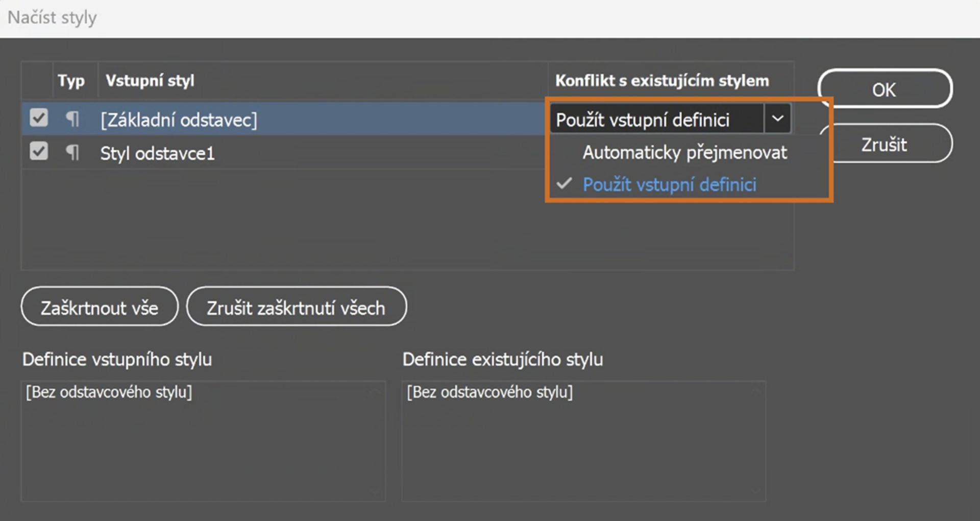Open the conflict resolution dropdown chevron

[x=777, y=119]
